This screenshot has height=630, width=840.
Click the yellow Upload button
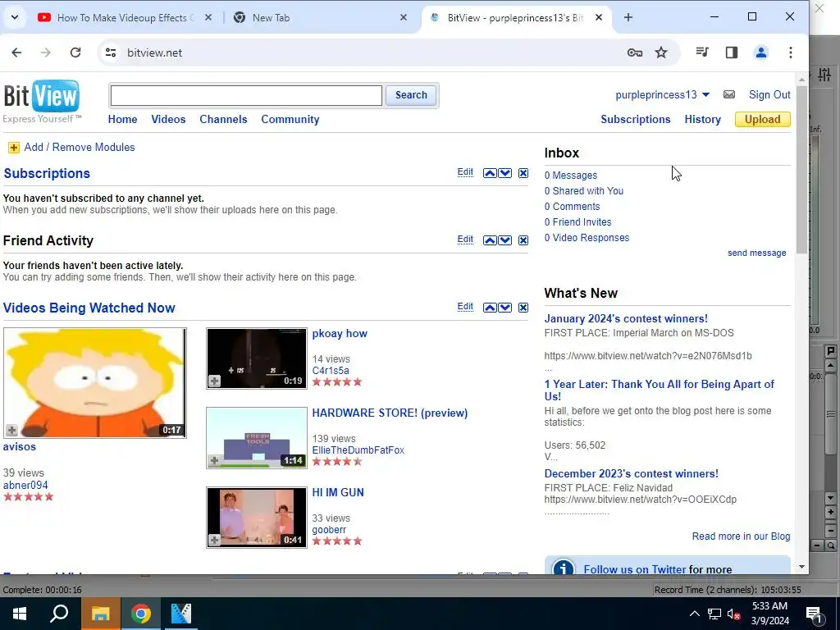762,120
